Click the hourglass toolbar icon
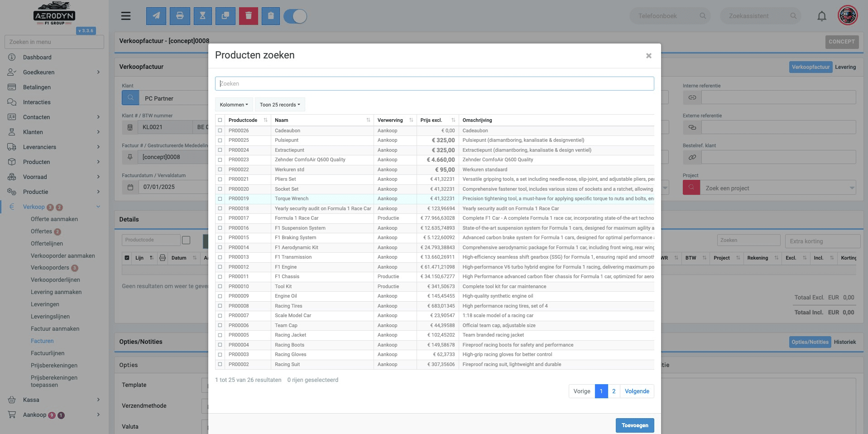This screenshot has height=434, width=868. (203, 16)
